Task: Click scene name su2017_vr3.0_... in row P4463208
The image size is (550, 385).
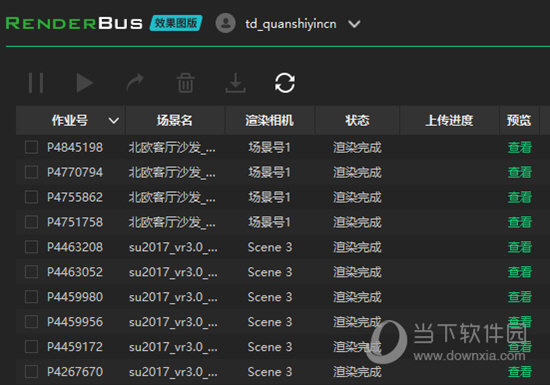Action: [x=173, y=247]
